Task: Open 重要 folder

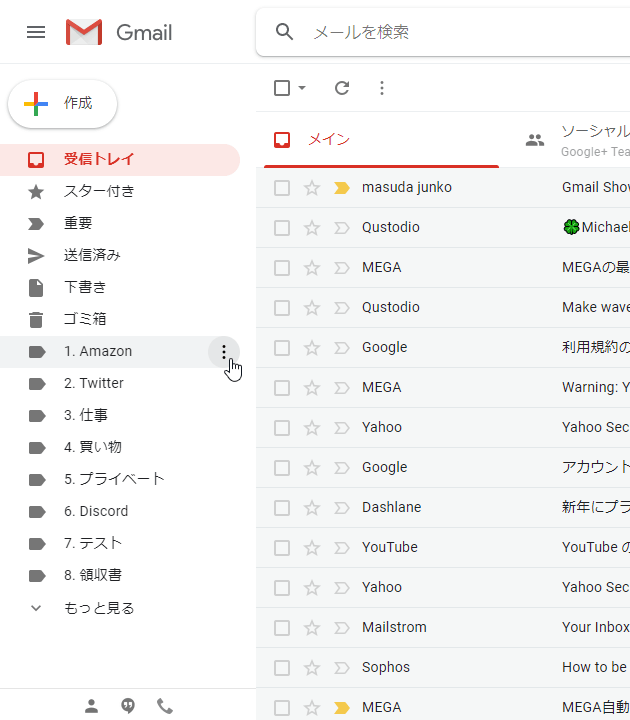Action: click(120, 224)
